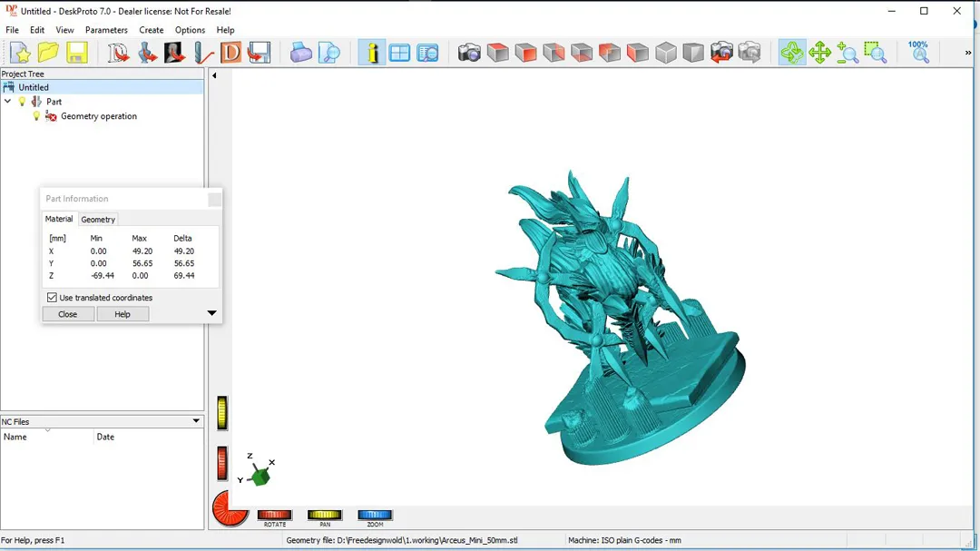Click the first camera icon for default view

point(469,53)
